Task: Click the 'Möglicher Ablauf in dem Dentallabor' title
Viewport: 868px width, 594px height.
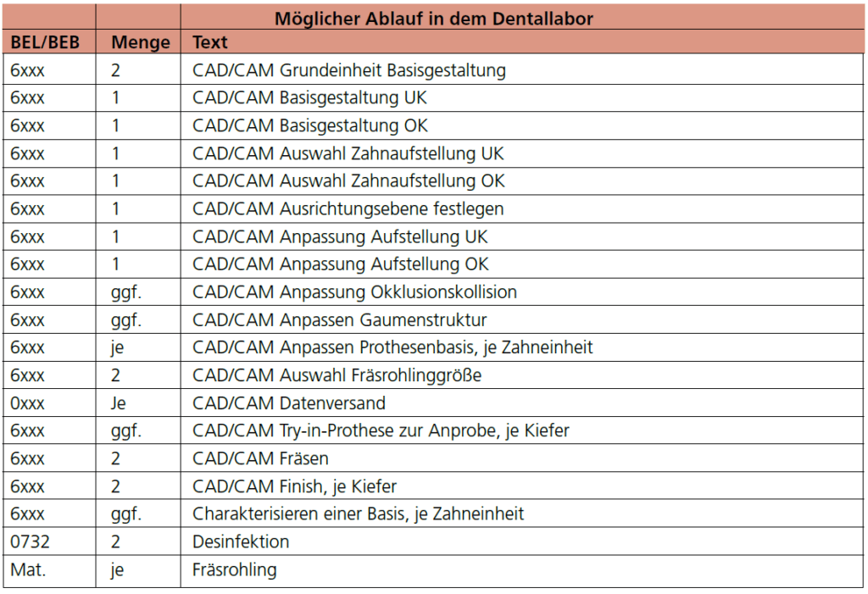Action: pyautogui.click(x=433, y=19)
